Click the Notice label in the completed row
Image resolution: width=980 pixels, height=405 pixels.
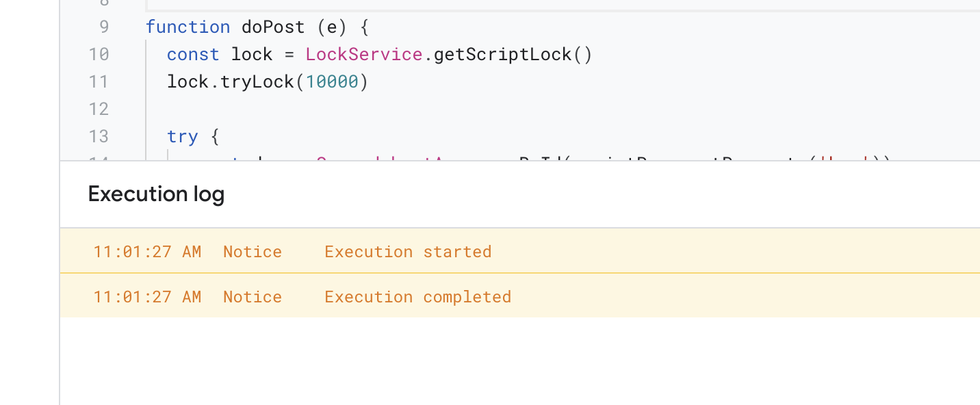tap(252, 297)
